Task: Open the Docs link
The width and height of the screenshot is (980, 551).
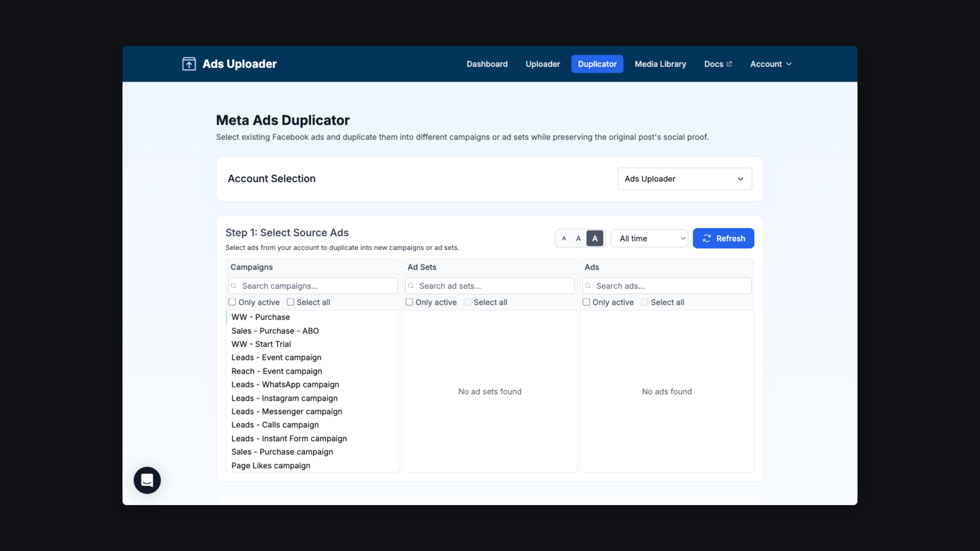Action: pos(718,64)
